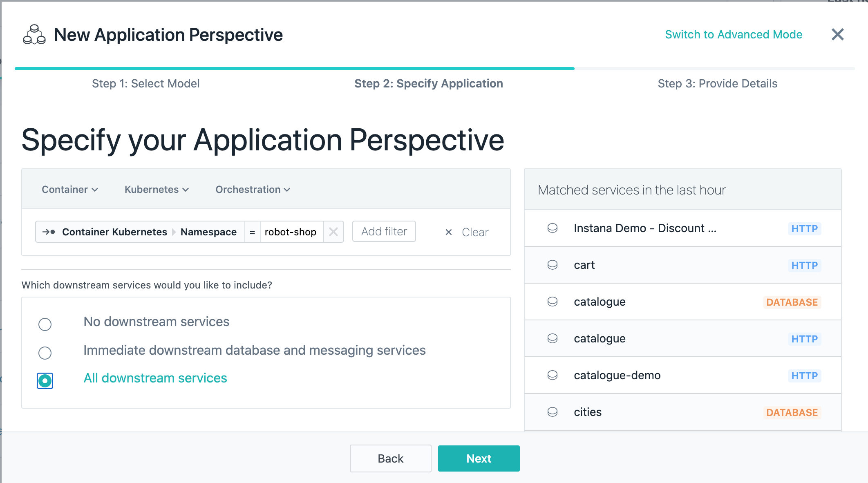Viewport: 868px width, 483px height.
Task: Click the service icon beside Instana Demo
Action: [x=553, y=228]
